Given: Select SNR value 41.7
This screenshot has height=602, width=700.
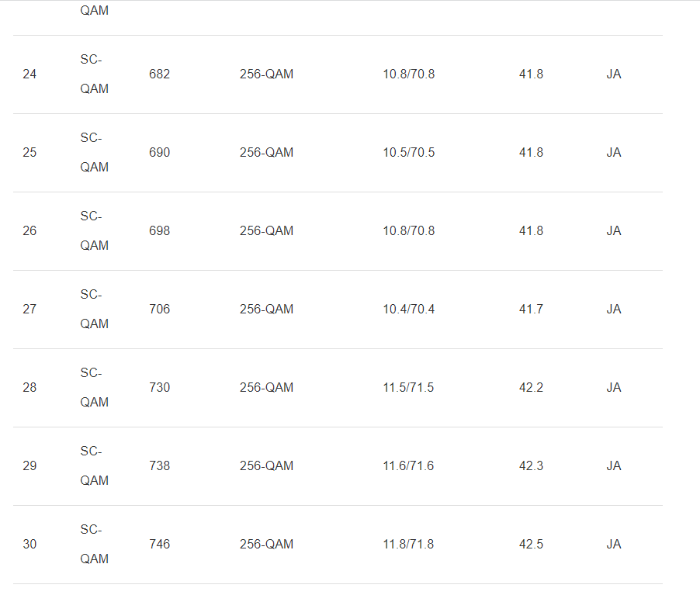Looking at the screenshot, I should pos(531,310).
